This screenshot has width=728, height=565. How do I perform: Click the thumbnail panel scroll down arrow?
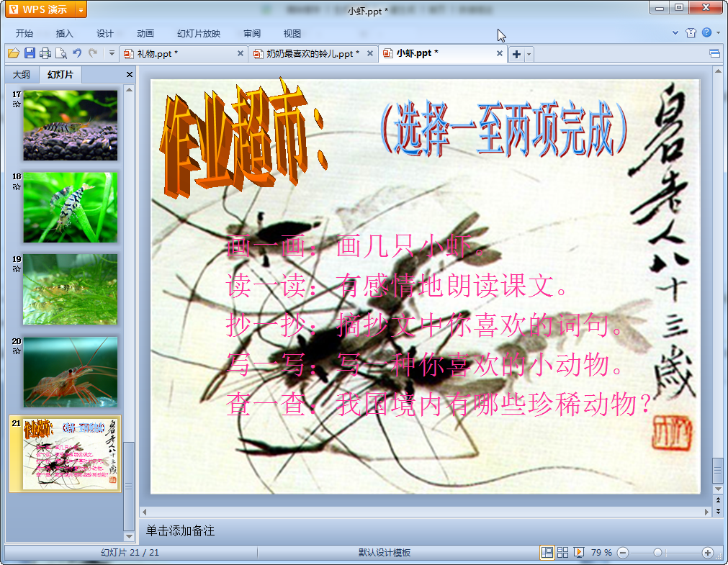pyautogui.click(x=129, y=536)
